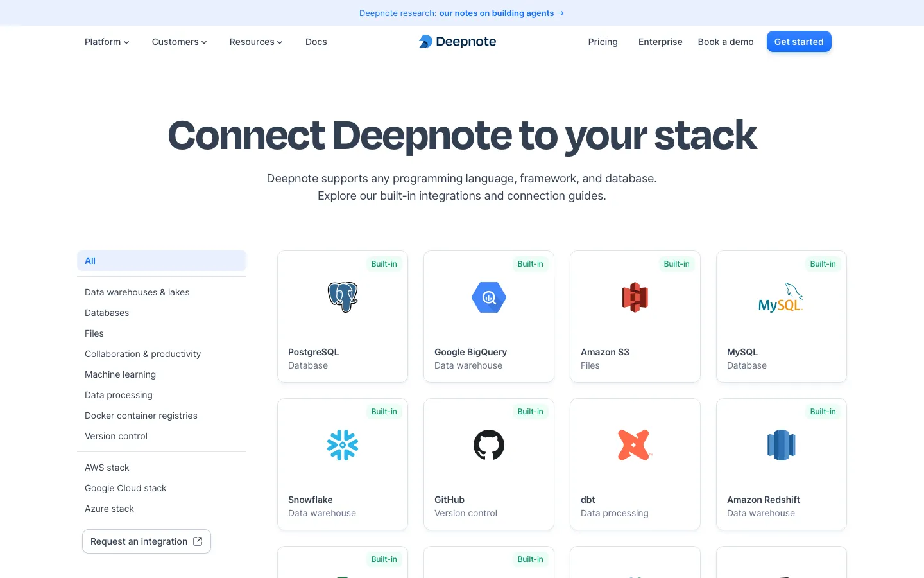Click the arrow in the research banner

561,13
